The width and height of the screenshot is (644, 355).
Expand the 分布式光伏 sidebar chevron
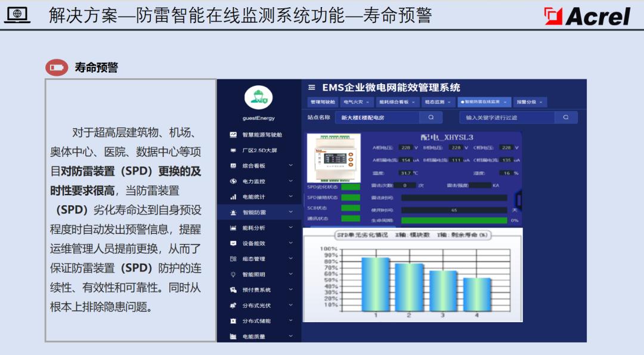291,305
